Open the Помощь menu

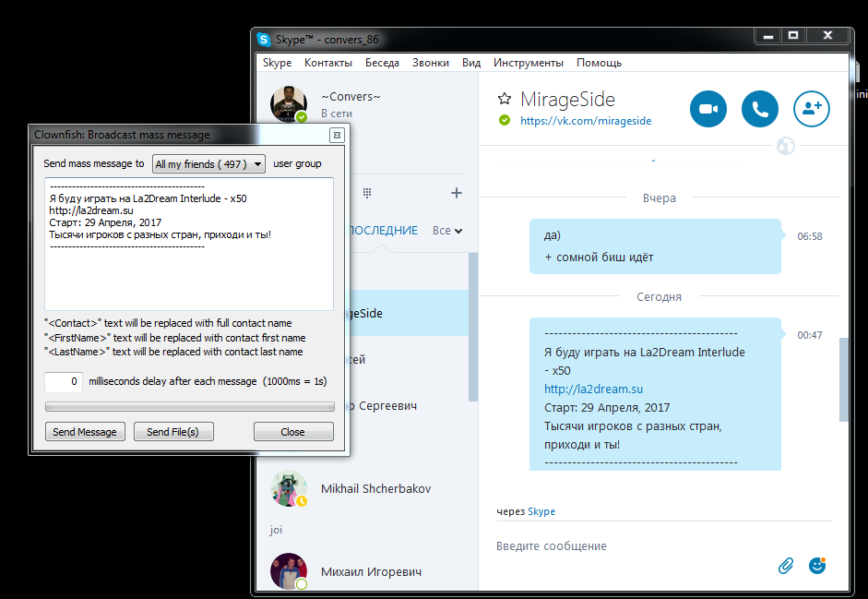599,63
